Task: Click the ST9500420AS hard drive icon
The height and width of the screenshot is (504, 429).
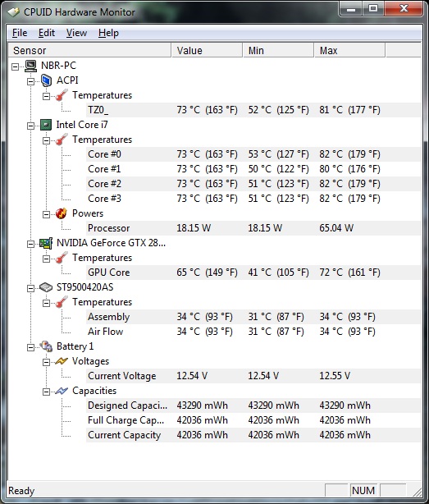Action: click(x=46, y=287)
